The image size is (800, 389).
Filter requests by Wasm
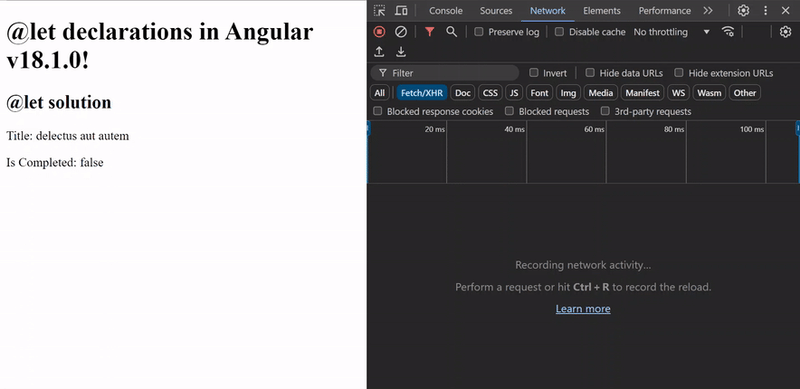709,93
